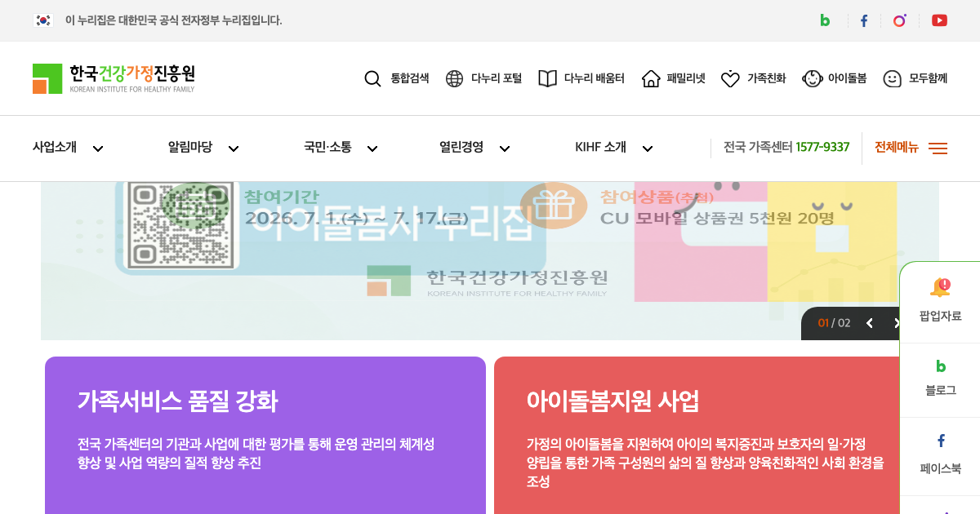Open the 모두함께 link
This screenshot has height=514, width=980.
tap(929, 78)
